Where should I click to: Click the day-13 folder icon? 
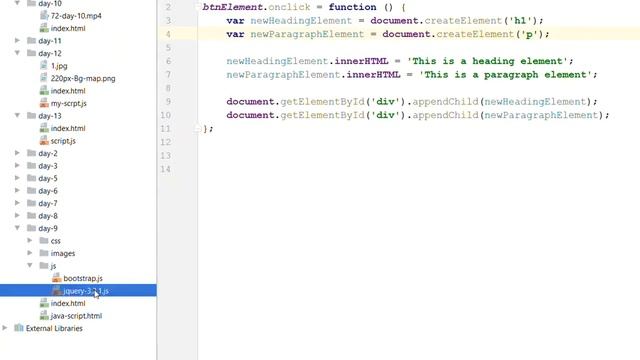coord(31,116)
